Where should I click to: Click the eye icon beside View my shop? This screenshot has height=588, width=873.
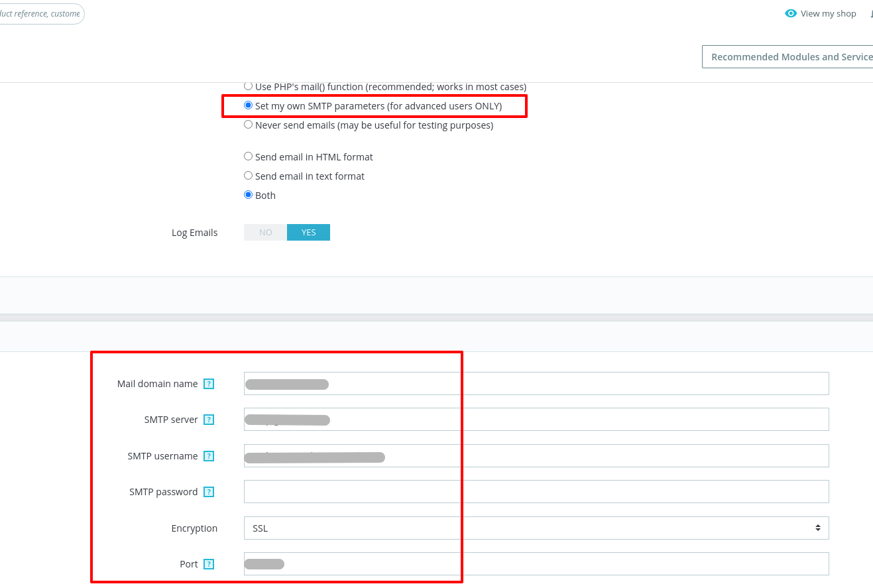790,13
